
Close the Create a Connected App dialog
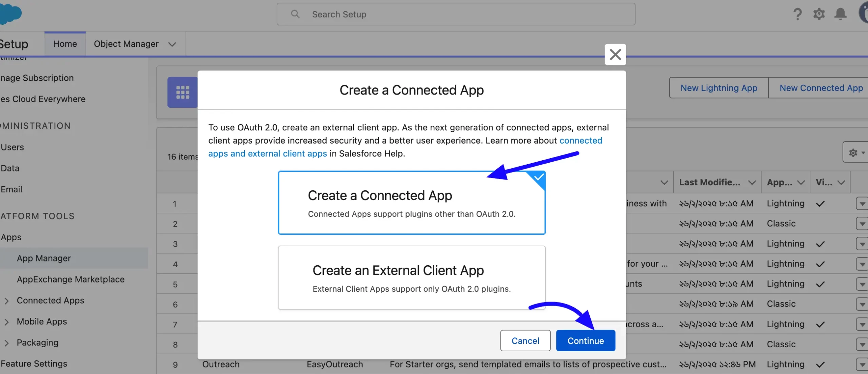click(x=615, y=55)
